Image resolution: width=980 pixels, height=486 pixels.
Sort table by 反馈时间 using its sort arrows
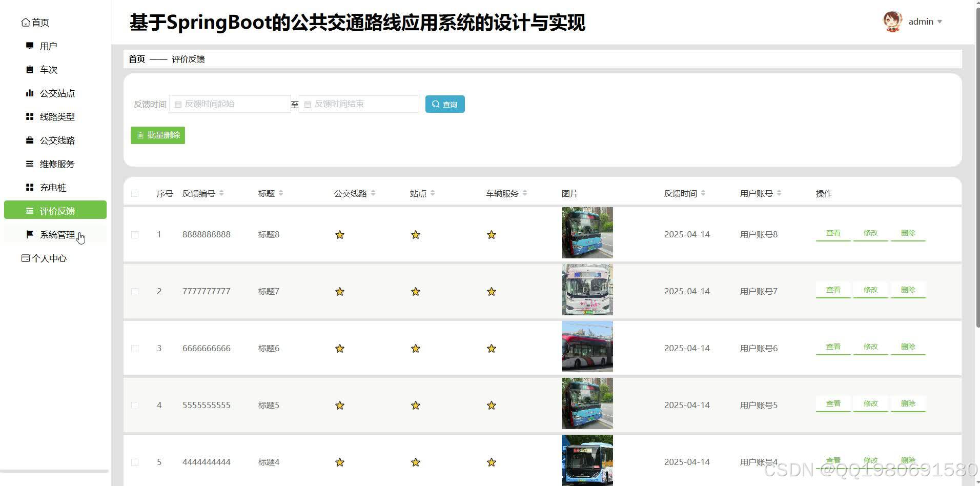pyautogui.click(x=703, y=193)
